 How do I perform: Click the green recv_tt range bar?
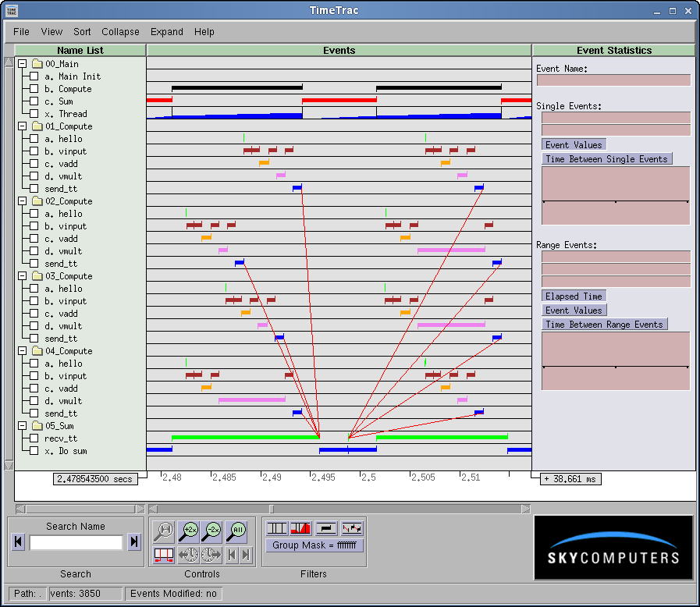(x=246, y=438)
